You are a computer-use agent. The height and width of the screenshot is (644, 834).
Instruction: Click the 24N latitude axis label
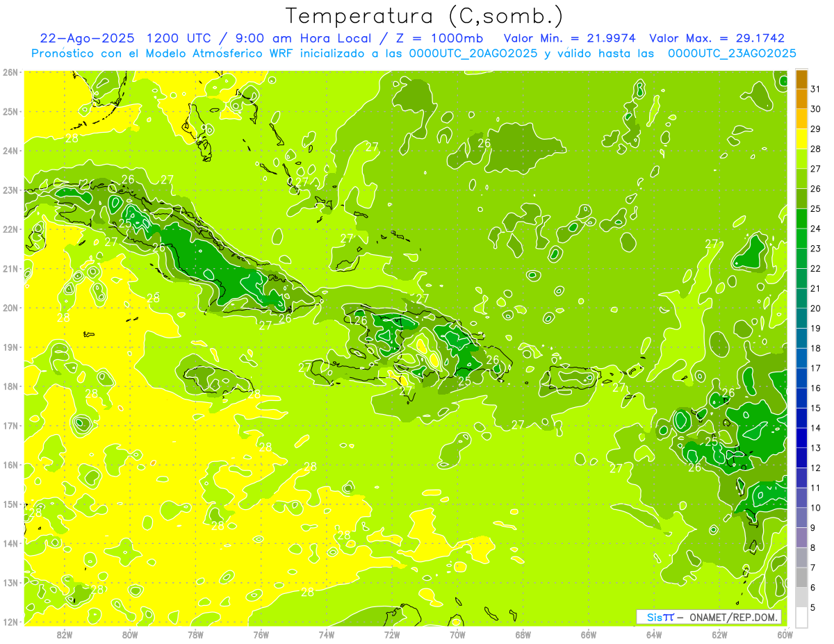(x=10, y=151)
